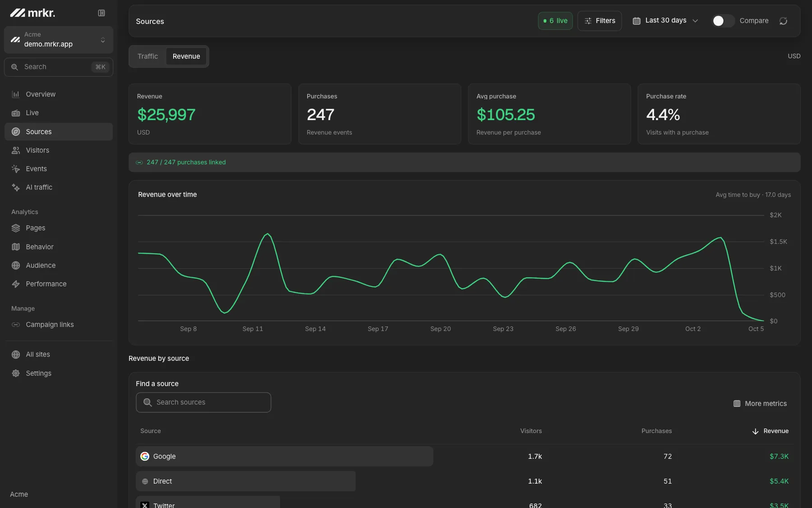The height and width of the screenshot is (508, 812).
Task: Click the Settings gear icon
Action: pos(16,373)
